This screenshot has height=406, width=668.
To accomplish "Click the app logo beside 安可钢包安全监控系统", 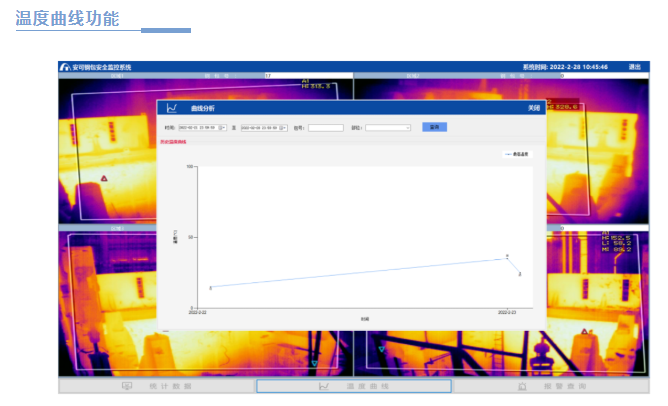I will (65, 67).
